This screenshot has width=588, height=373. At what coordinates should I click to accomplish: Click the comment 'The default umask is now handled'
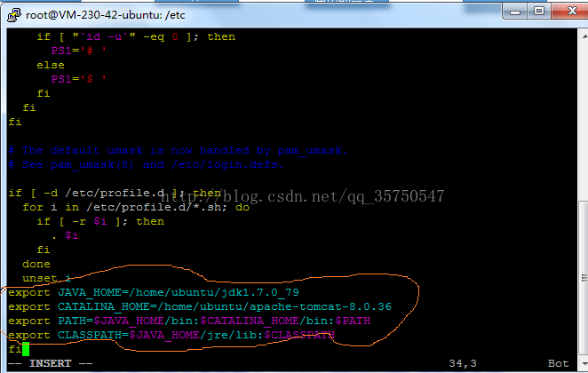pos(178,150)
